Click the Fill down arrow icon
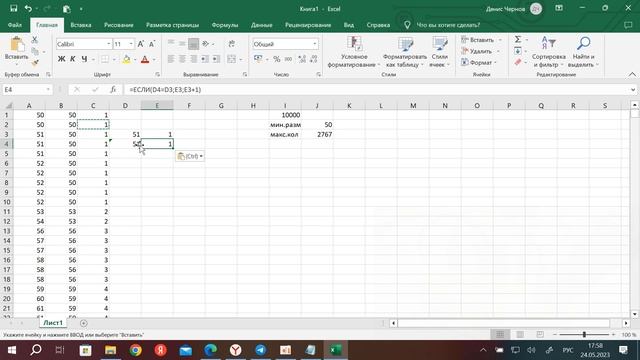 518,51
